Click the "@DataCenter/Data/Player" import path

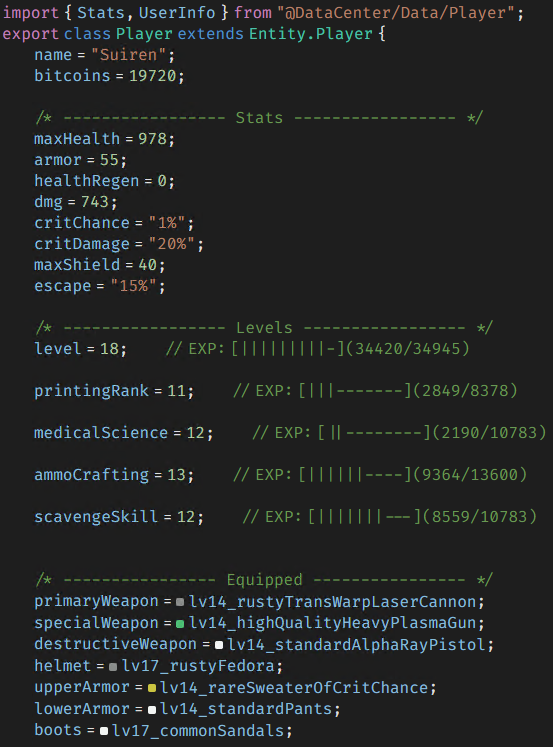pyautogui.click(x=396, y=13)
